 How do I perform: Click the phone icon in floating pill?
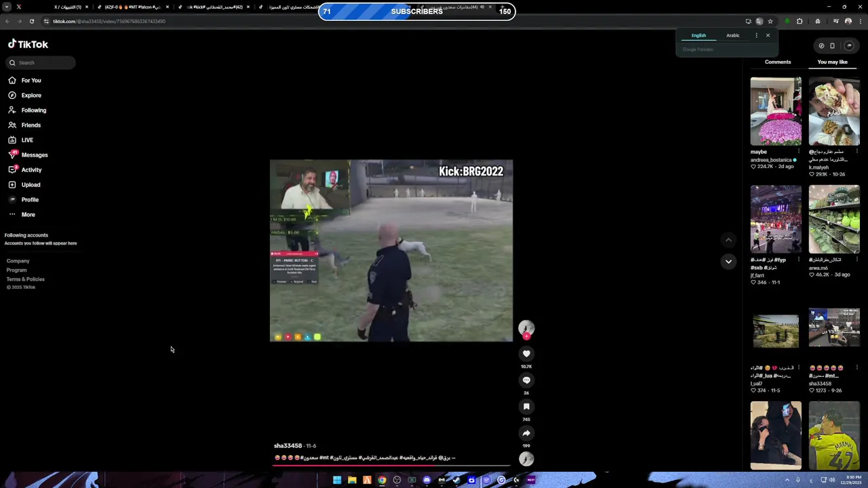pyautogui.click(x=832, y=46)
